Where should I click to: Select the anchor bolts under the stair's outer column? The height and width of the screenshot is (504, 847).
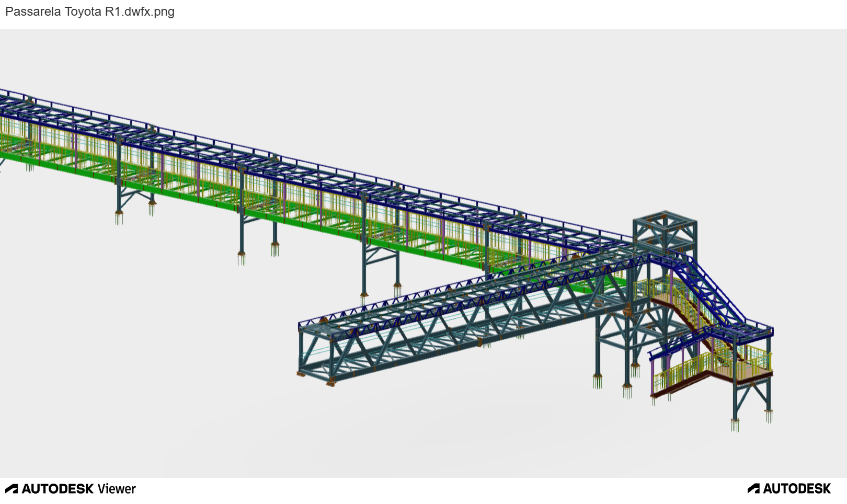tap(735, 425)
